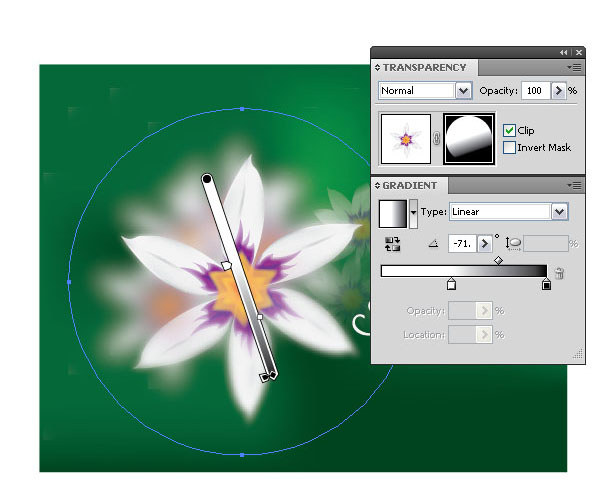
Task: Open the Gradient panel flyout menu
Action: [x=575, y=186]
